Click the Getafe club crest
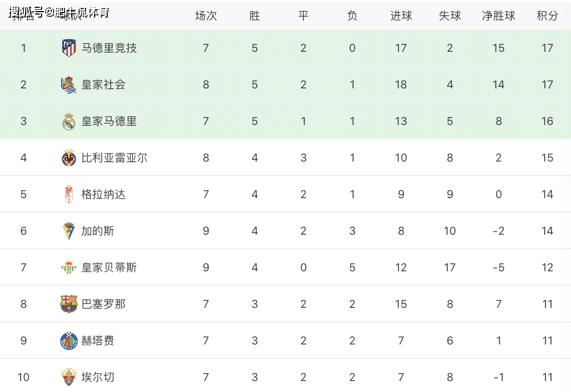Image resolution: width=571 pixels, height=392 pixels. click(69, 341)
